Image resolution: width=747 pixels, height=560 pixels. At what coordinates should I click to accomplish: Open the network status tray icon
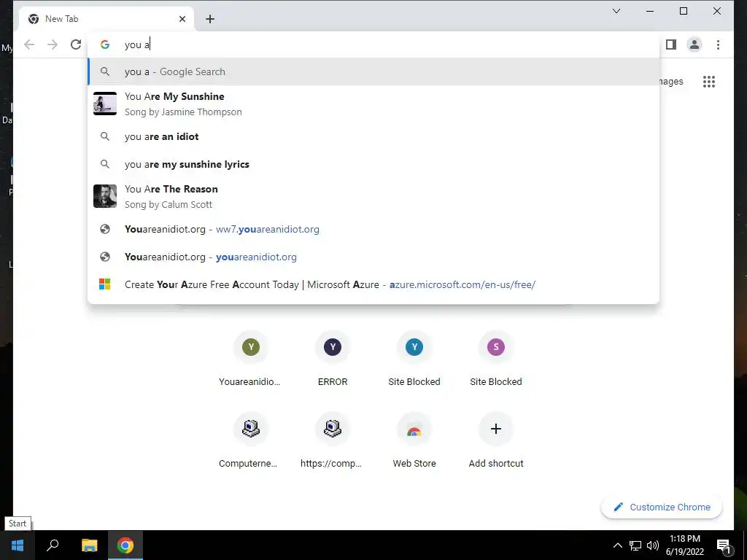635,545
